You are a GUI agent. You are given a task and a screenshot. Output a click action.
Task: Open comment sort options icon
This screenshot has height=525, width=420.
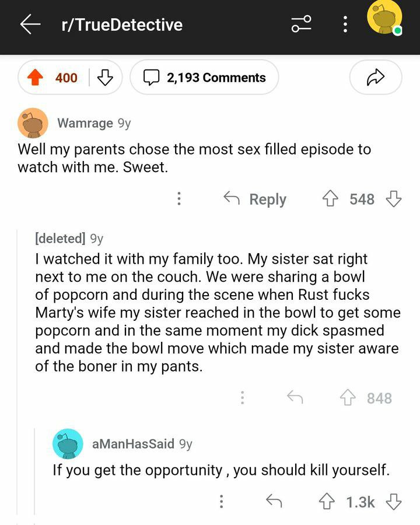tap(302, 24)
